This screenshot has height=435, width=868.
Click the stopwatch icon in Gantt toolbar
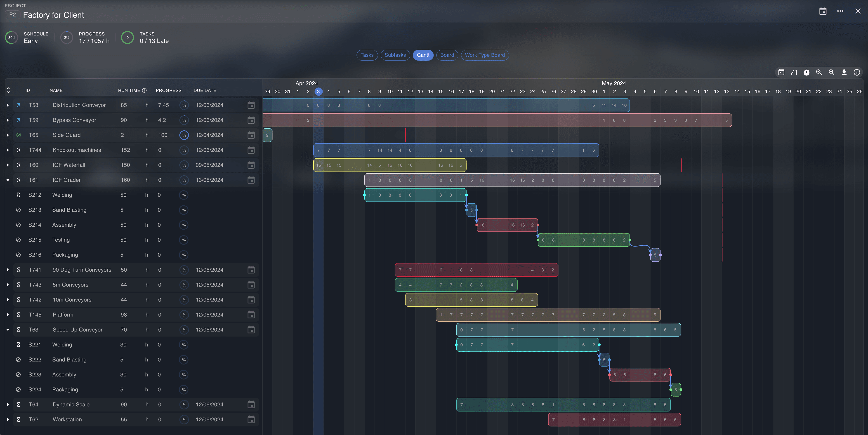point(806,73)
